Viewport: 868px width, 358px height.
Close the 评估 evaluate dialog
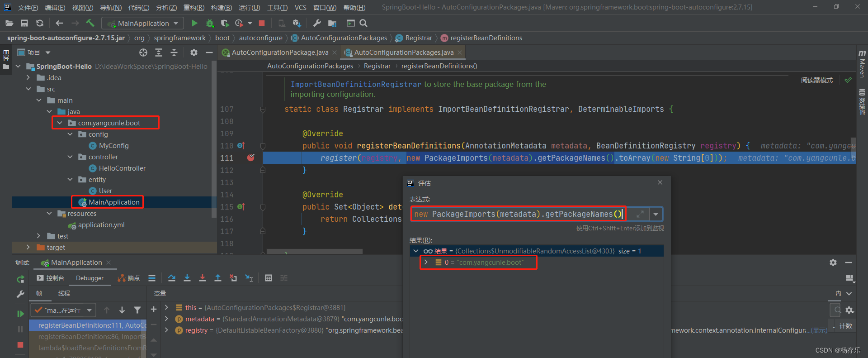tap(660, 182)
